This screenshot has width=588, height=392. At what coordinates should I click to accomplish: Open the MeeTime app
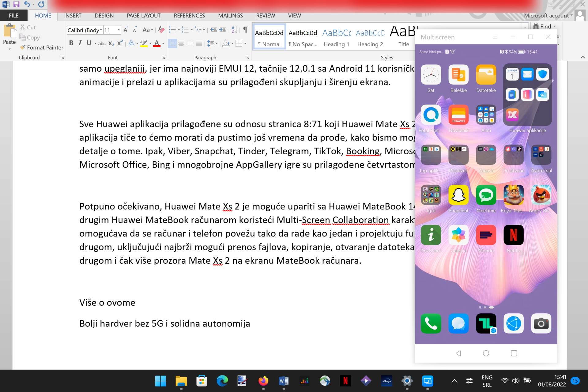486,195
